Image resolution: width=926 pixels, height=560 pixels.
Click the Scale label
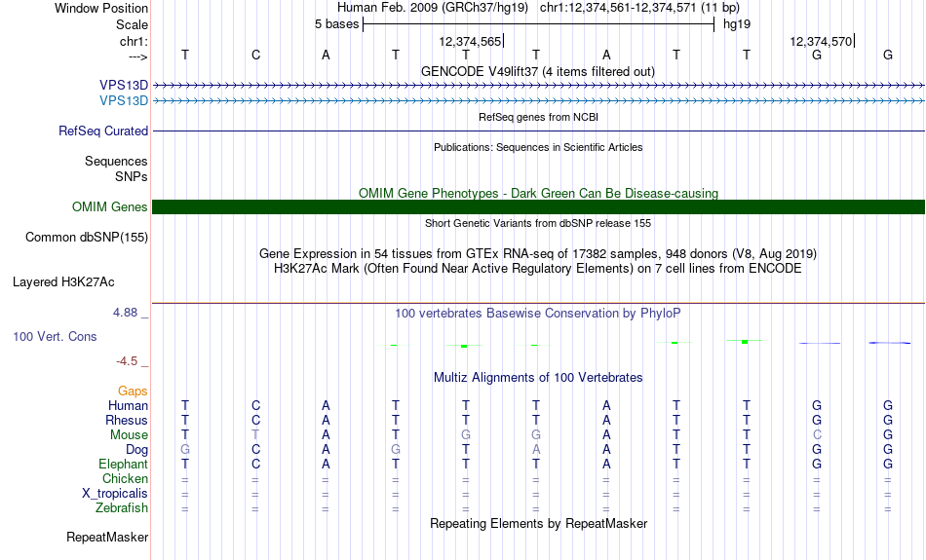point(132,24)
